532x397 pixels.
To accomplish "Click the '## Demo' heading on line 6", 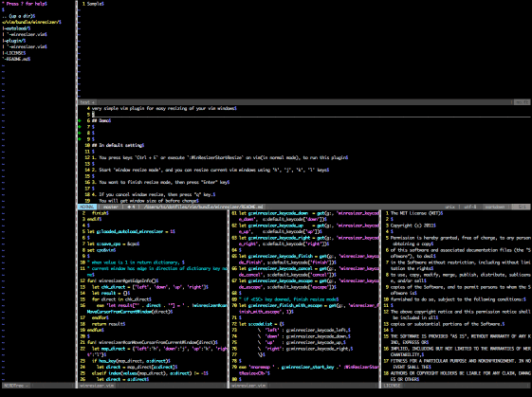I will [x=101, y=120].
